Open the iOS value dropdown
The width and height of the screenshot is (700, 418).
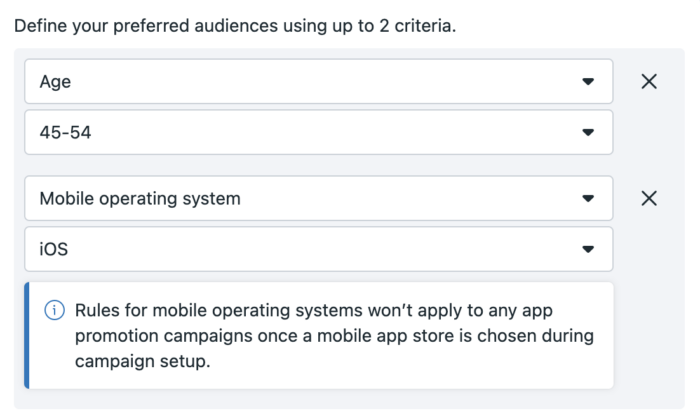click(x=319, y=249)
